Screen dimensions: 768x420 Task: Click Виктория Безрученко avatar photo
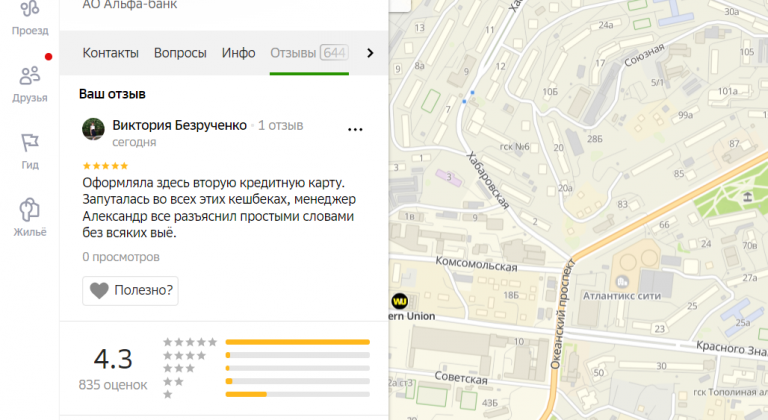[93, 129]
